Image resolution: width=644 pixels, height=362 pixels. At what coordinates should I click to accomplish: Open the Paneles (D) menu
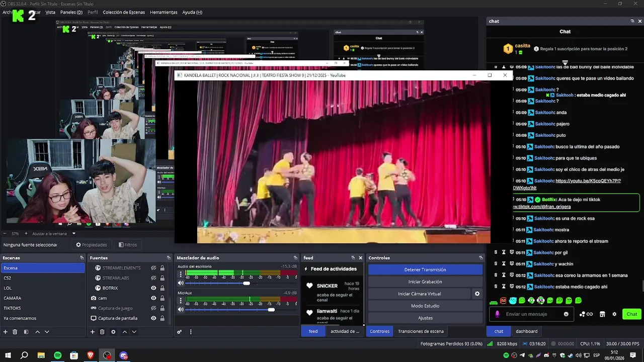[x=71, y=12]
